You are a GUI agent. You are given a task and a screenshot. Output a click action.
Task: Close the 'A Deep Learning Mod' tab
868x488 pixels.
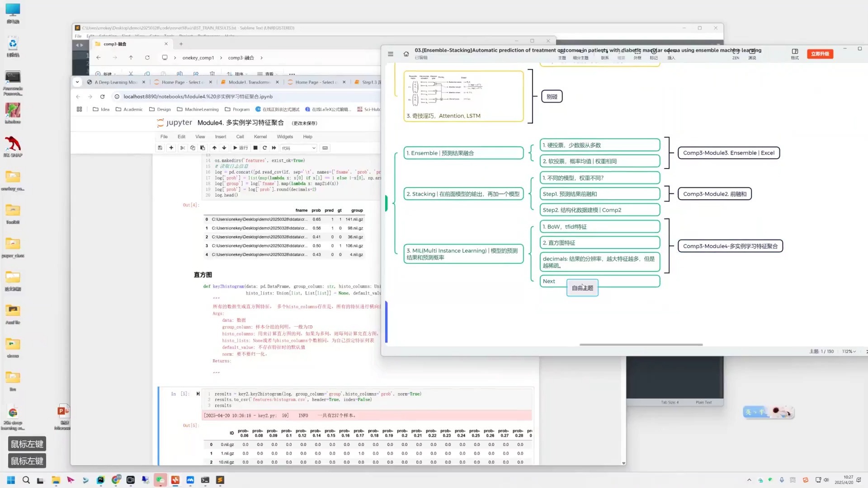[x=144, y=82]
